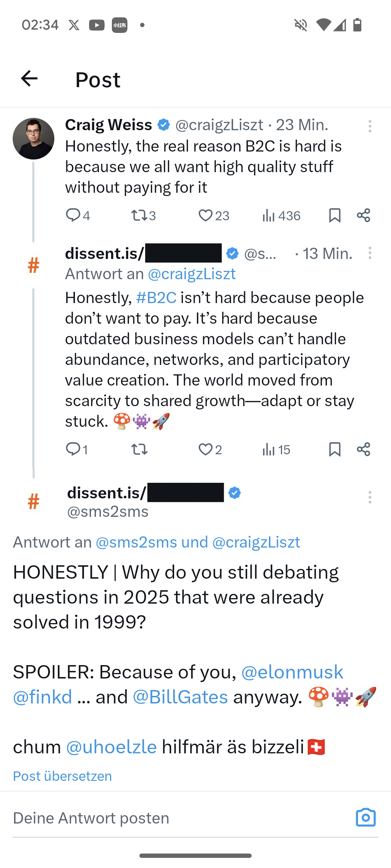Bookmark the dissent.is reply about outdated models
The width and height of the screenshot is (391, 868).
[335, 449]
